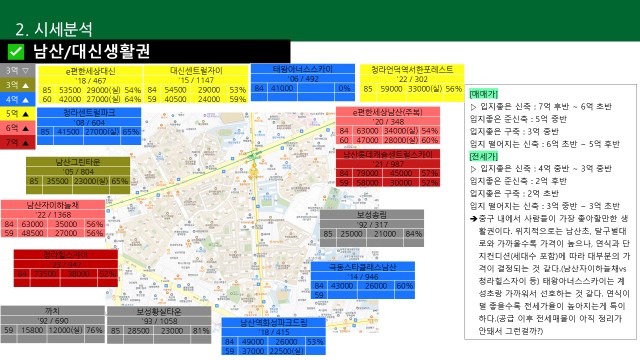The height and width of the screenshot is (360, 640).
Task: Select the red 7억 up-arrow legend item
Action: [18, 142]
